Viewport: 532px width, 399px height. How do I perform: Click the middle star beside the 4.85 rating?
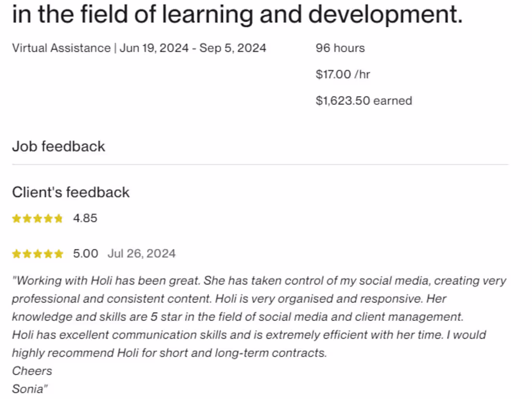tap(38, 219)
